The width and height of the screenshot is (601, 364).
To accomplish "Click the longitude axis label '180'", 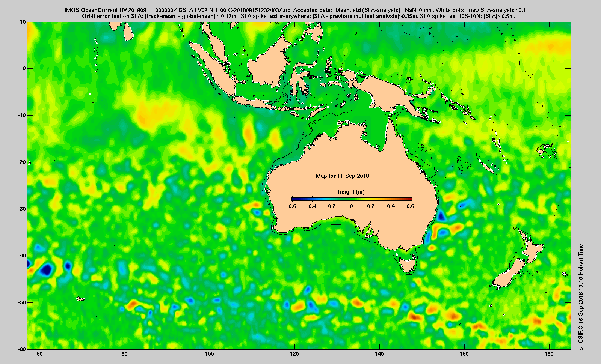I will (549, 354).
